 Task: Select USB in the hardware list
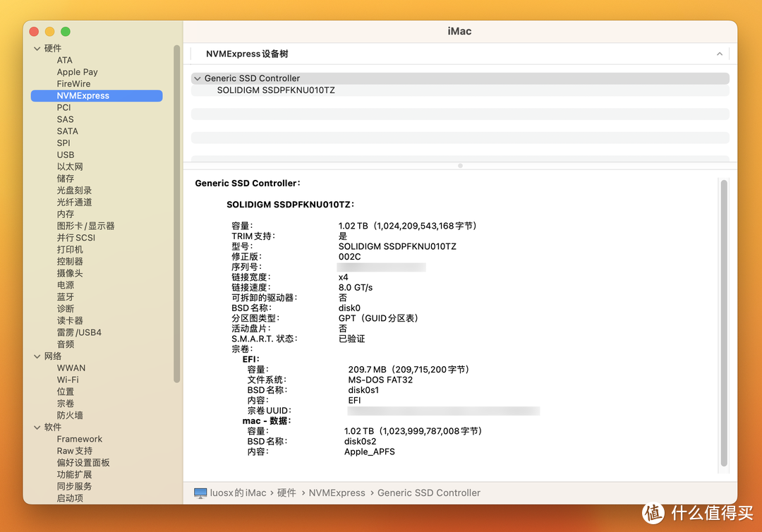click(x=66, y=155)
